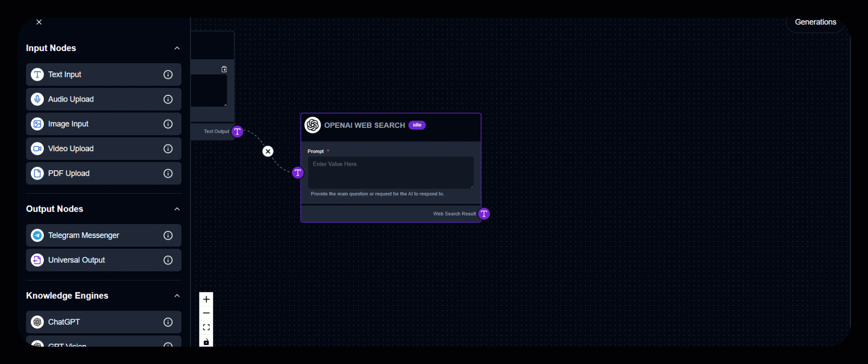Click the info icon beside Image Input
The height and width of the screenshot is (364, 868).
pyautogui.click(x=168, y=124)
